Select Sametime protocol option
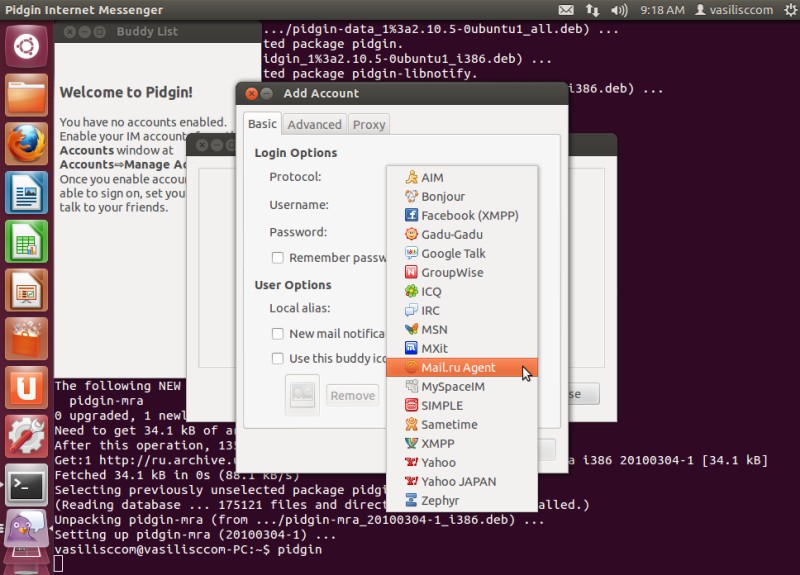 click(x=462, y=424)
